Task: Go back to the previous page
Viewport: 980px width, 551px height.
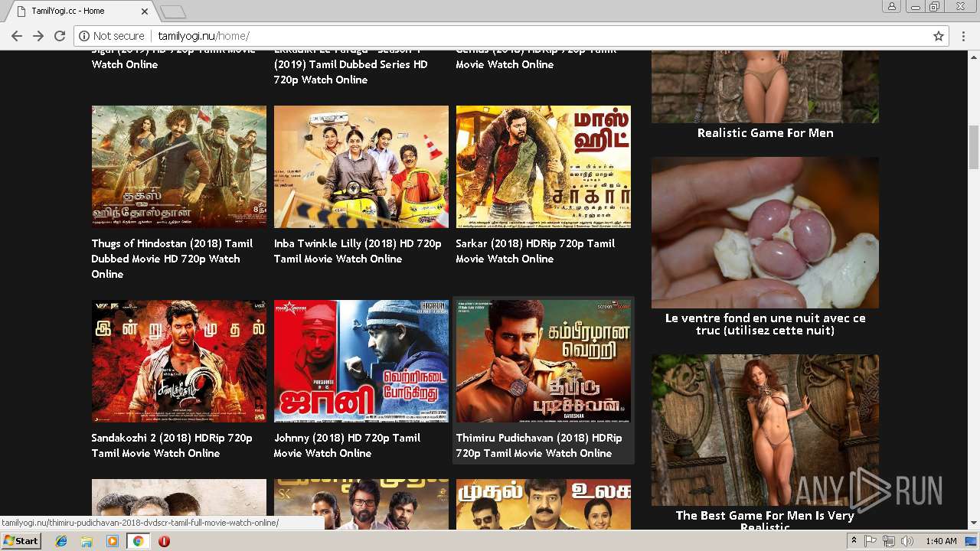Action: point(17,36)
